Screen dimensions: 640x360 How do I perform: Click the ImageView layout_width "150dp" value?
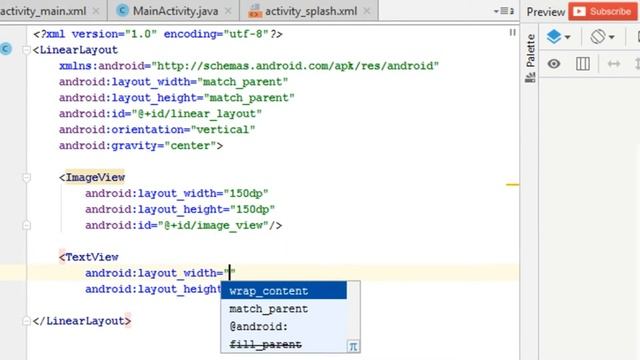246,193
